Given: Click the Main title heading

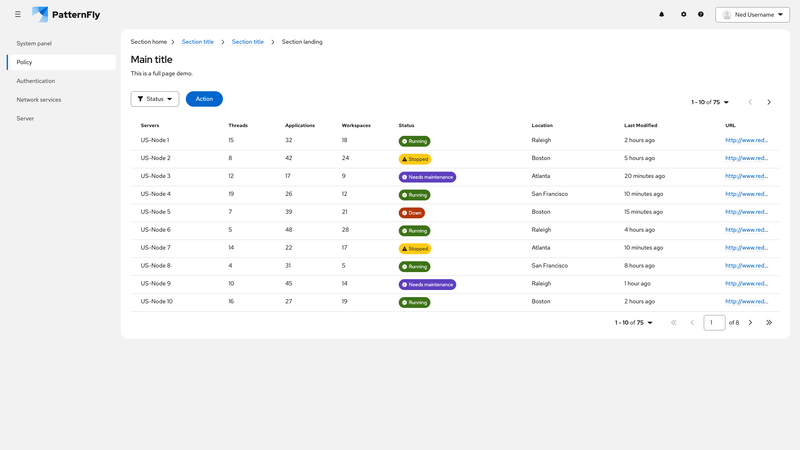Looking at the screenshot, I should pos(152,60).
